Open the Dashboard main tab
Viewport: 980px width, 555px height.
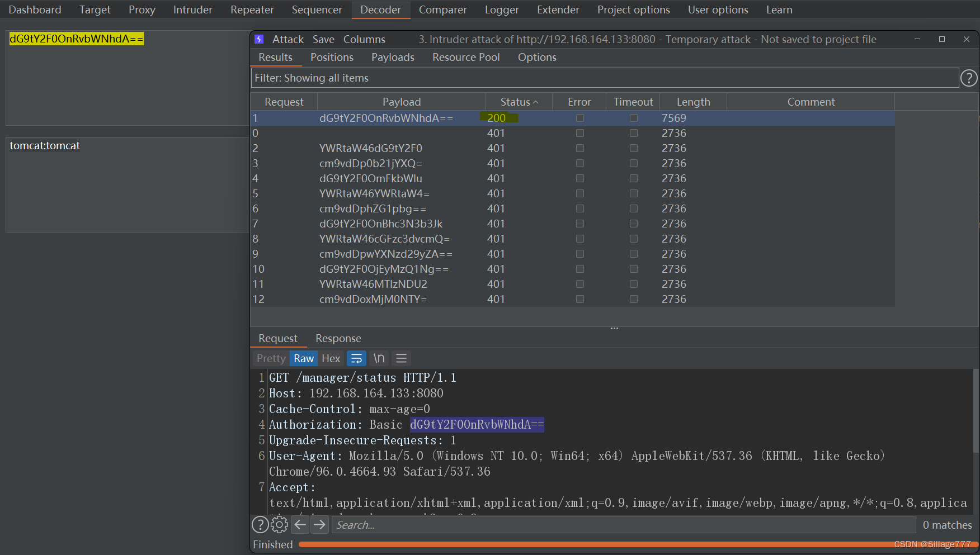35,10
